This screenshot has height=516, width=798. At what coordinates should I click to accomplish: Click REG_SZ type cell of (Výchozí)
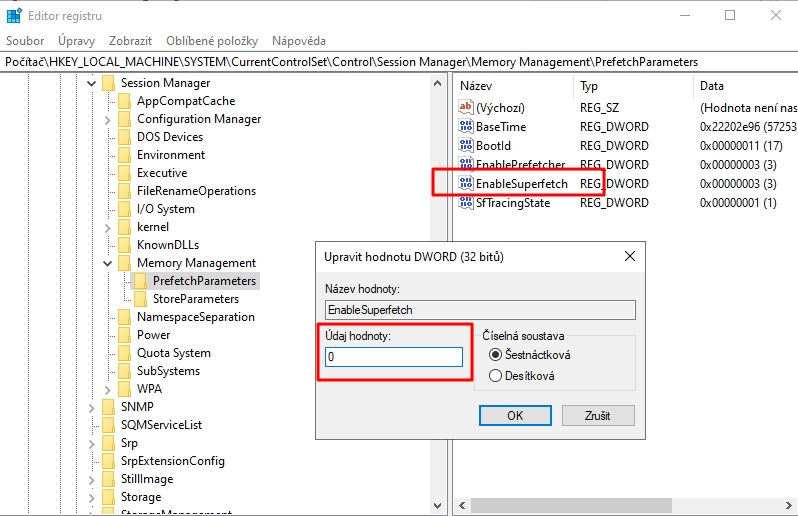point(600,107)
